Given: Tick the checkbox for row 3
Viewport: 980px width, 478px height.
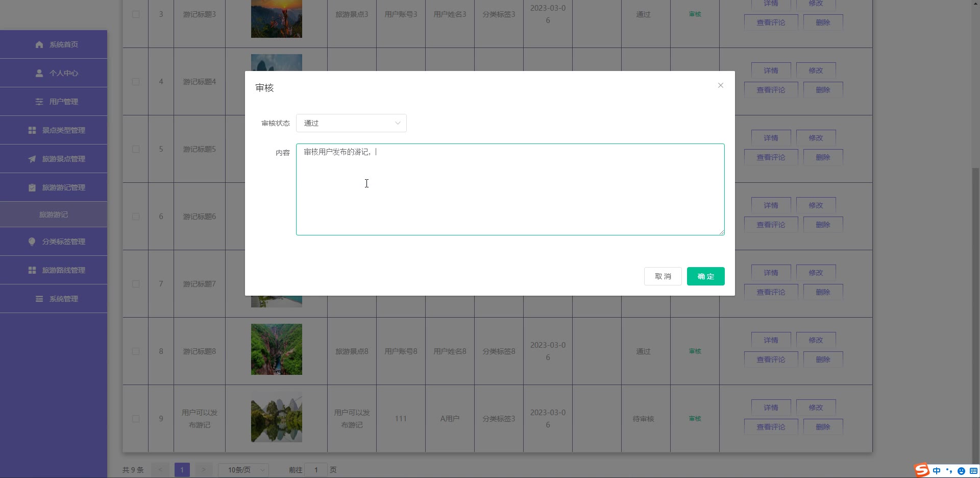Looking at the screenshot, I should click(136, 14).
